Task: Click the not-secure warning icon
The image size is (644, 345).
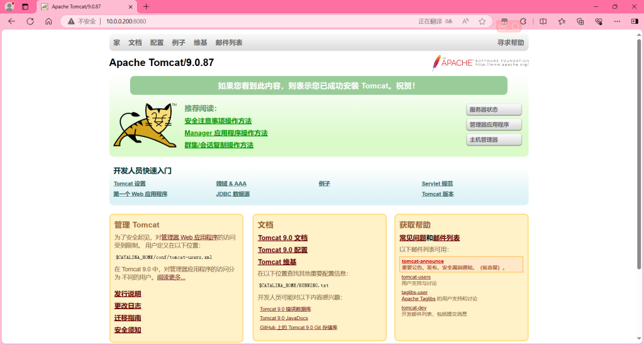Action: pyautogui.click(x=71, y=21)
